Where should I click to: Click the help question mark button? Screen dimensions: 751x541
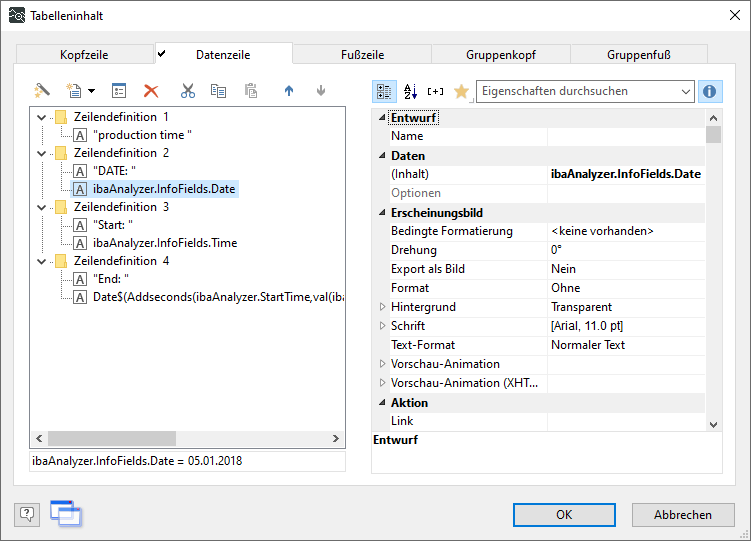click(x=27, y=515)
